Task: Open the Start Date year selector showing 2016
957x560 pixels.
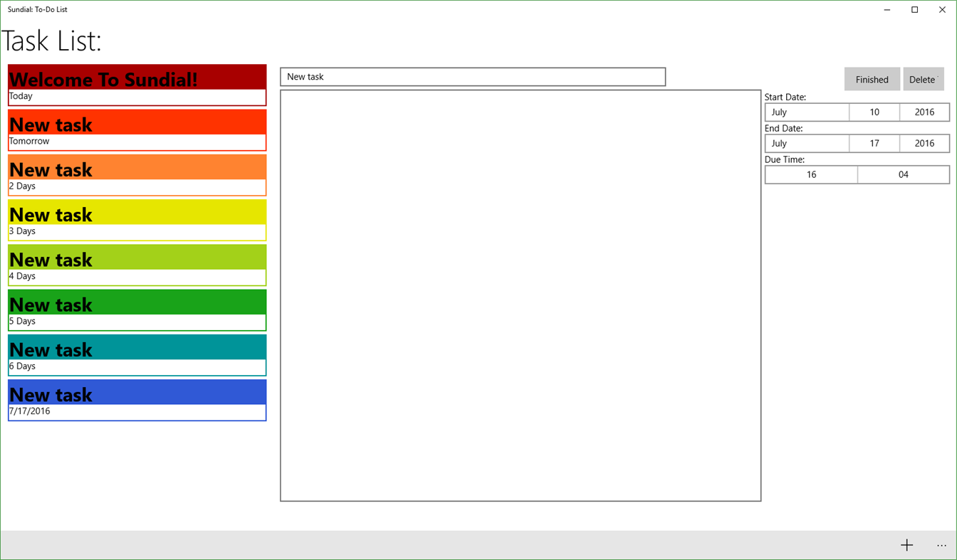Action: click(x=924, y=112)
